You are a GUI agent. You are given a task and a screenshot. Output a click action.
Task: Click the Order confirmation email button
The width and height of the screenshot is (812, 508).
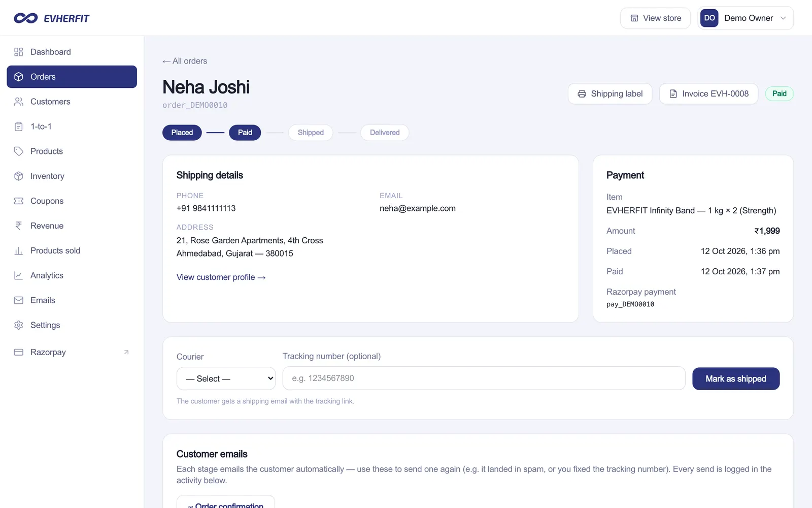[226, 502]
